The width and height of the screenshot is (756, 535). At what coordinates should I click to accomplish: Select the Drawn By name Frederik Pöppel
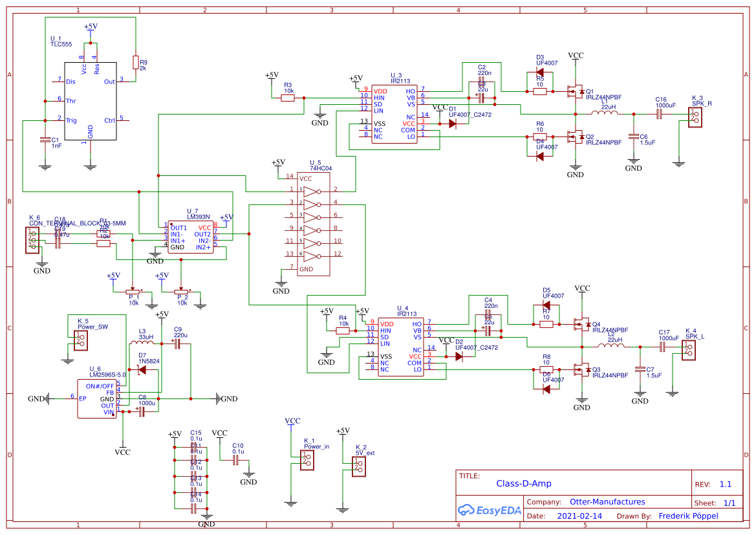(688, 516)
